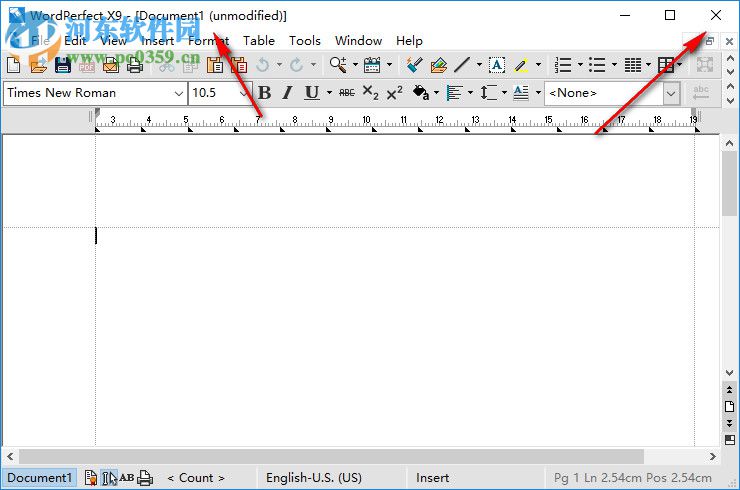Open the Table menu
Viewport: 740px width, 490px height.
[x=259, y=41]
